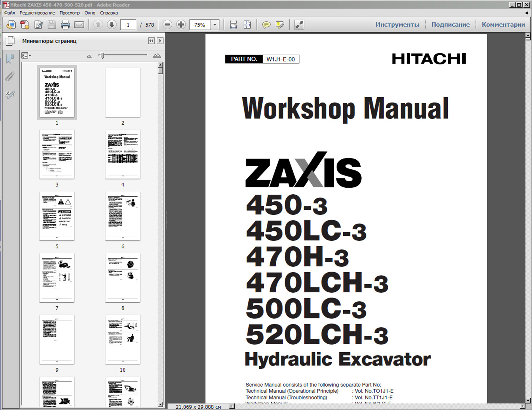Toggle the bookmarks panel in sidebar
The image size is (532, 410).
(10, 58)
